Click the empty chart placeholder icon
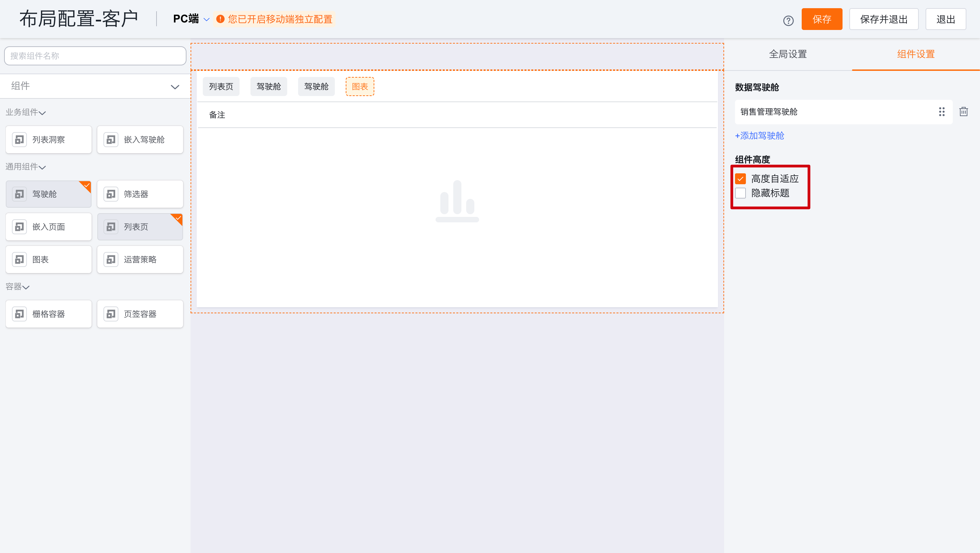The image size is (980, 553). coord(457,201)
